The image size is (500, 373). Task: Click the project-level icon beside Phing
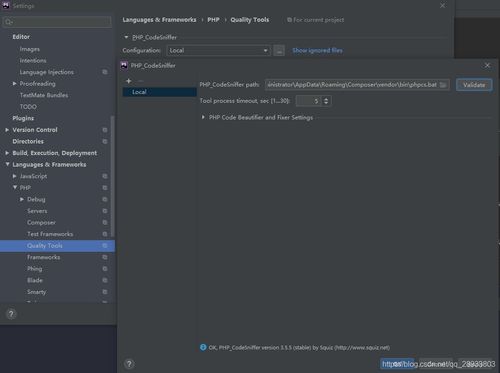(105, 269)
